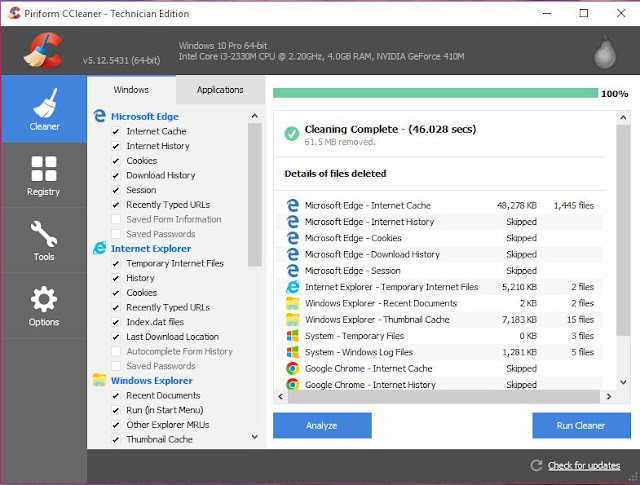Collapse the Microsoft Edge category header
Viewport: 640px width, 485px height.
click(144, 116)
